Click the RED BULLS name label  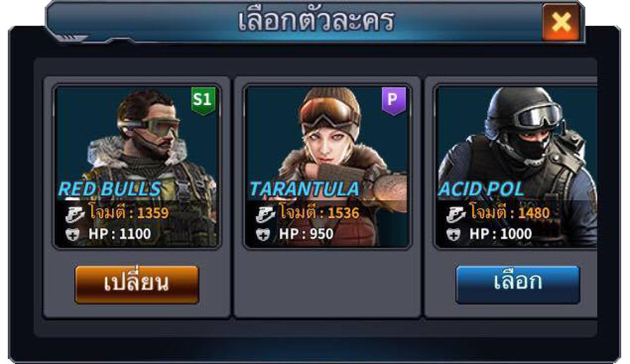[x=110, y=189]
